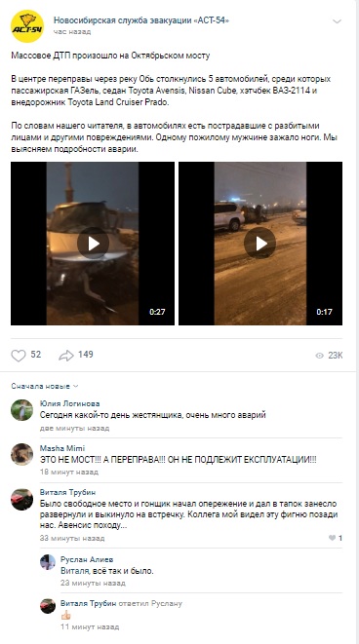Play the 0:27 crashed car video
The height and width of the screenshot is (644, 359).
(93, 244)
